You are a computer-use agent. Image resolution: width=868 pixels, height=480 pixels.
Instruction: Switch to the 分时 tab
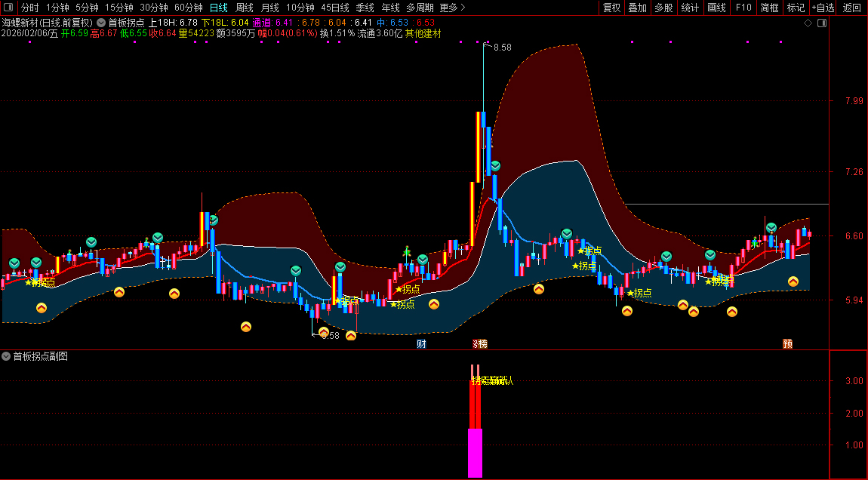click(x=30, y=8)
